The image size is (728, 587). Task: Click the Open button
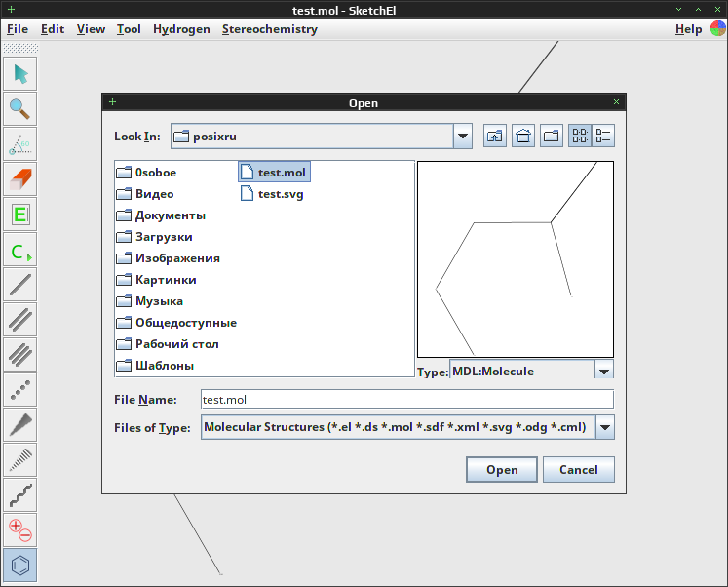pos(502,470)
